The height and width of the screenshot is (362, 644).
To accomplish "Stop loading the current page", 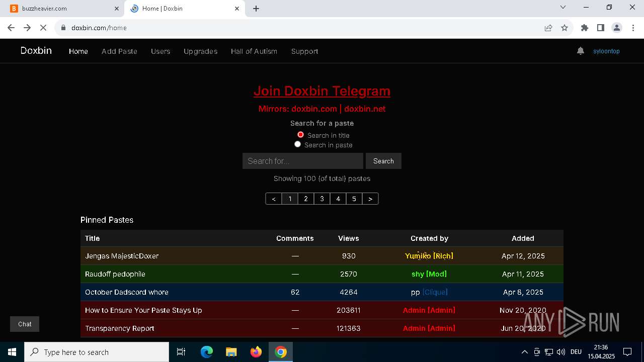I will (x=43, y=28).
